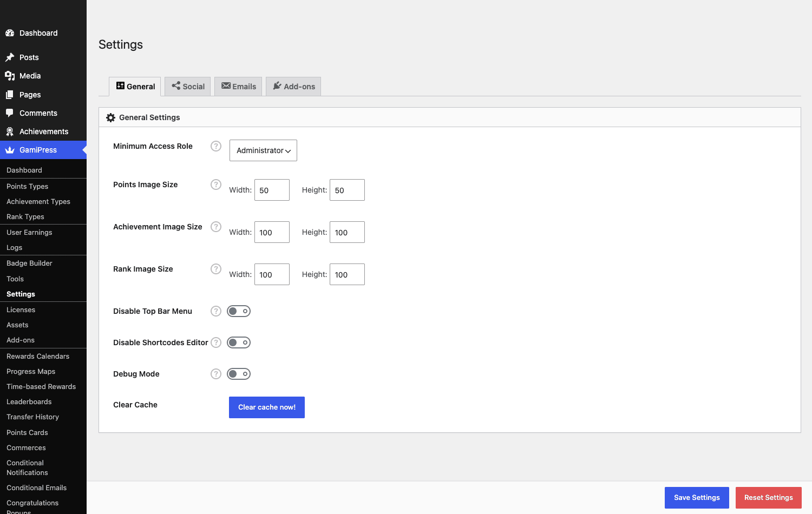Viewport: 812px width, 514px height.
Task: Show help for Rank Image Size
Action: pyautogui.click(x=216, y=269)
